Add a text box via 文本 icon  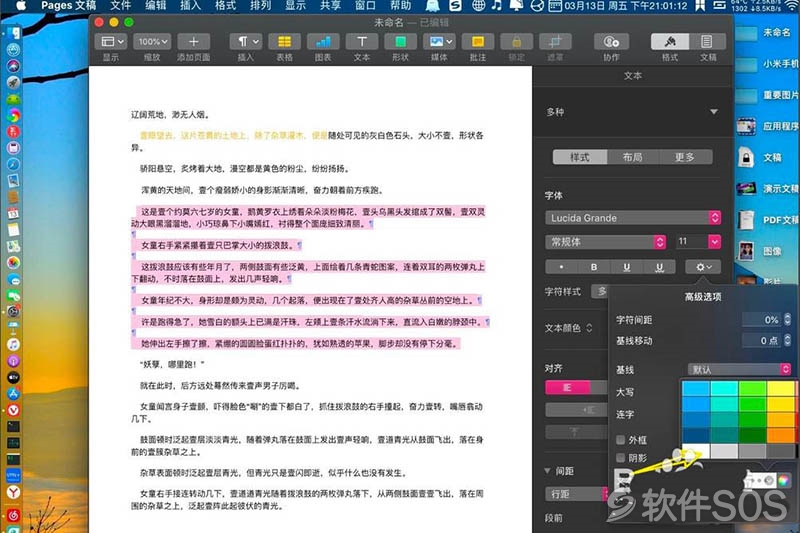(362, 41)
